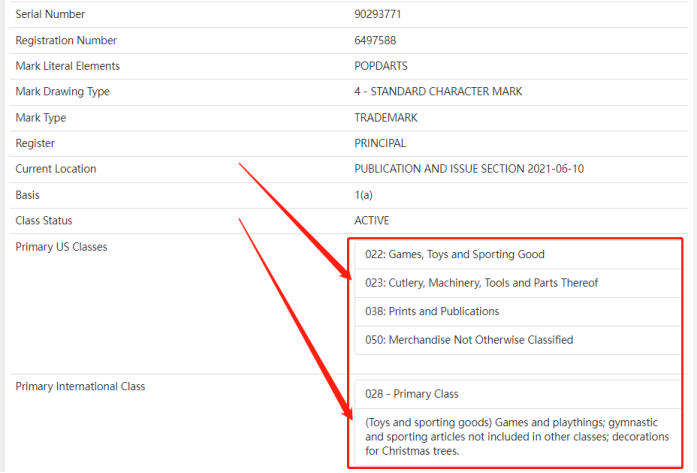Select the Toys and sporting goods description
The width and height of the screenshot is (697, 473).
pos(517,437)
